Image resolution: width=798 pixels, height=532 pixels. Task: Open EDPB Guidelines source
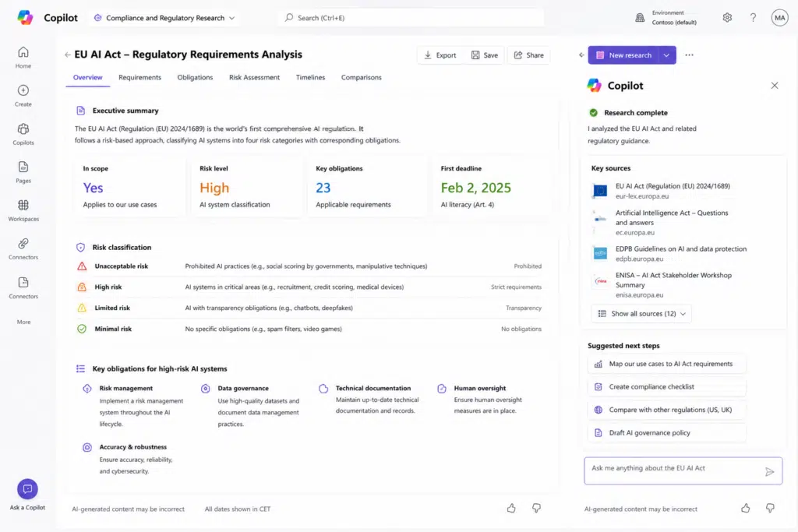(671, 254)
